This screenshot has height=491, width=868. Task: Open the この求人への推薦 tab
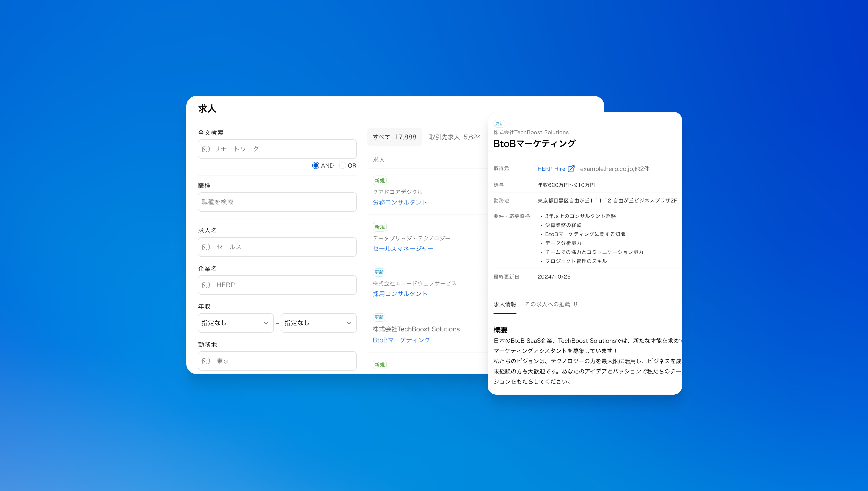click(551, 304)
